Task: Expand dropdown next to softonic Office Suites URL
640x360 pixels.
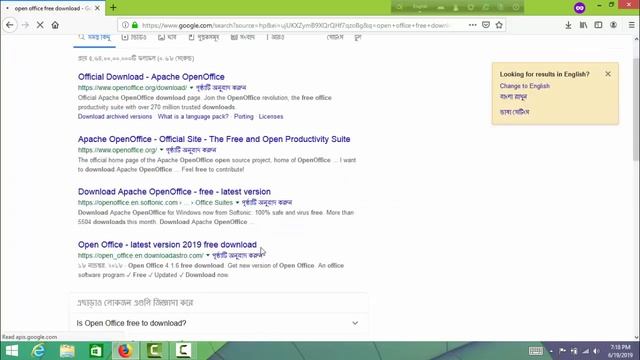Action: coord(237,202)
